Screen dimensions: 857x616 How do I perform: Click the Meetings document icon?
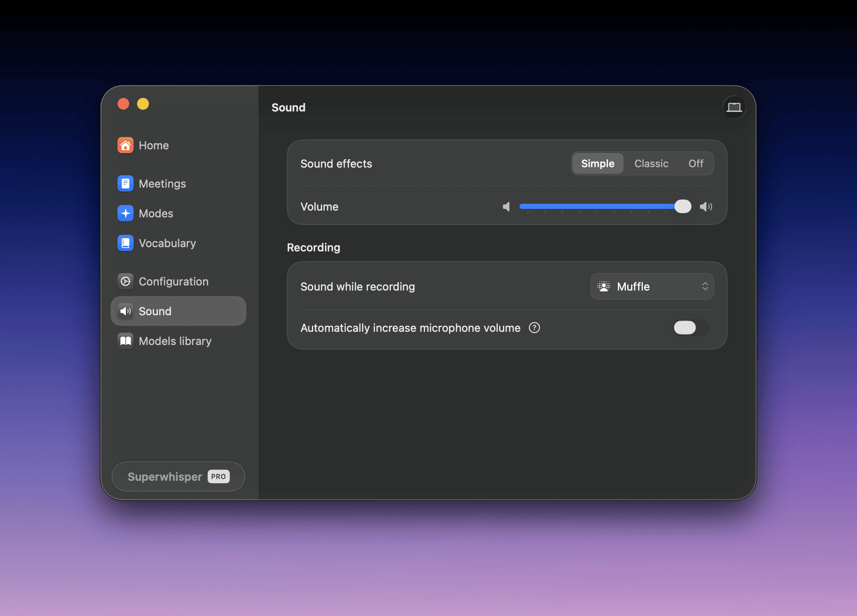(125, 183)
